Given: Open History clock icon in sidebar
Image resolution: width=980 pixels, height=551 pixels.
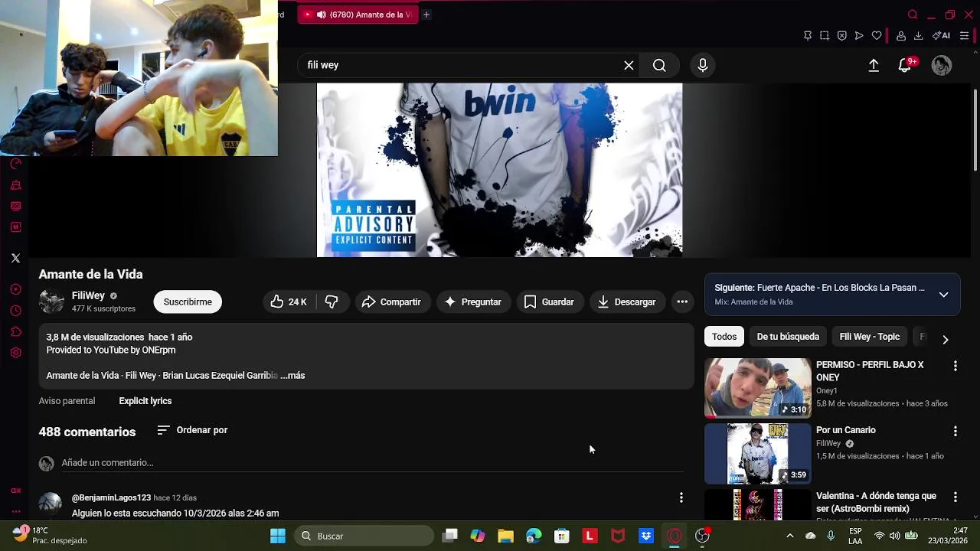Looking at the screenshot, I should pyautogui.click(x=15, y=311).
